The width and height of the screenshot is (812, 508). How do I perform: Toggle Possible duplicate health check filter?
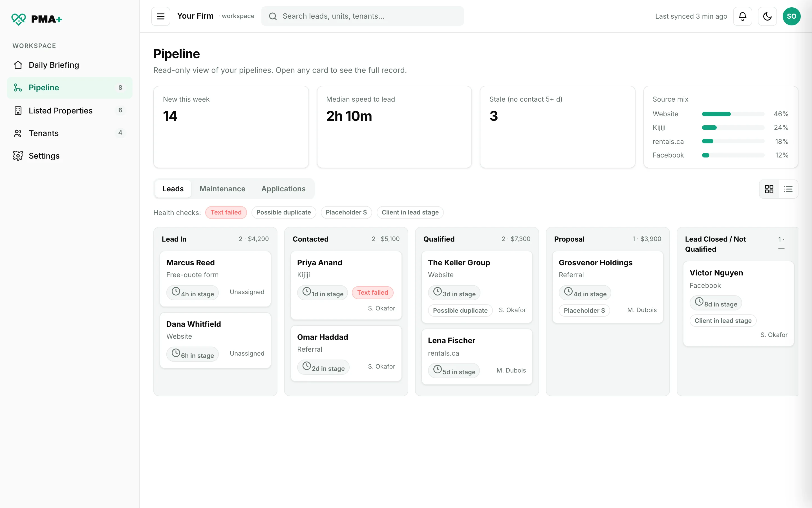(x=284, y=212)
